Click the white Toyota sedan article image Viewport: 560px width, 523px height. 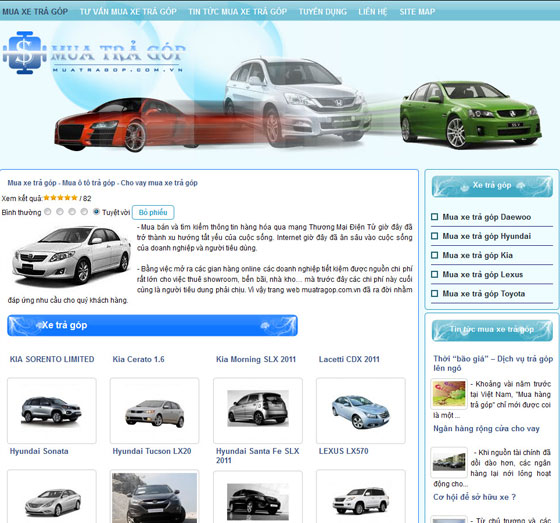click(71, 256)
